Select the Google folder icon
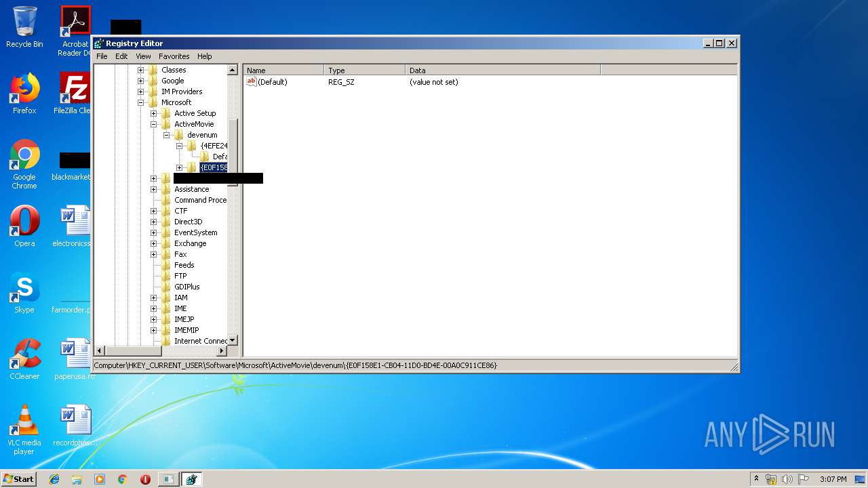Screen dimensions: 868x488 coord(153,81)
